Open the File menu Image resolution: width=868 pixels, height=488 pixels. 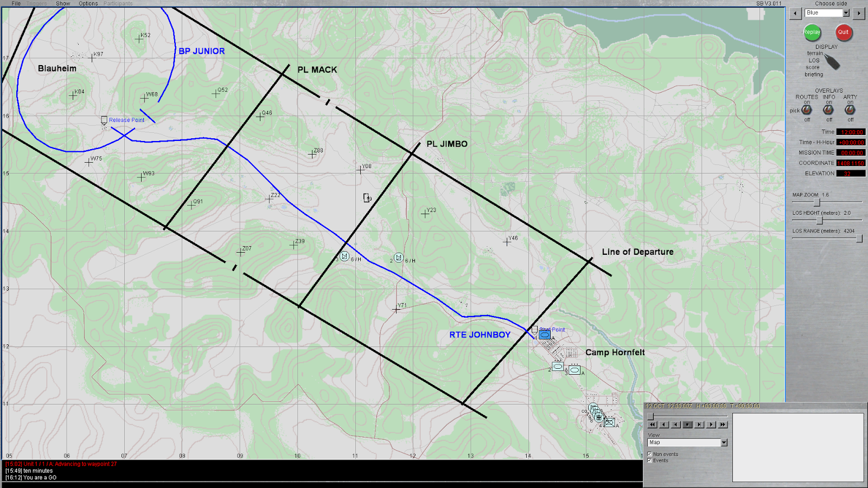pyautogui.click(x=16, y=3)
